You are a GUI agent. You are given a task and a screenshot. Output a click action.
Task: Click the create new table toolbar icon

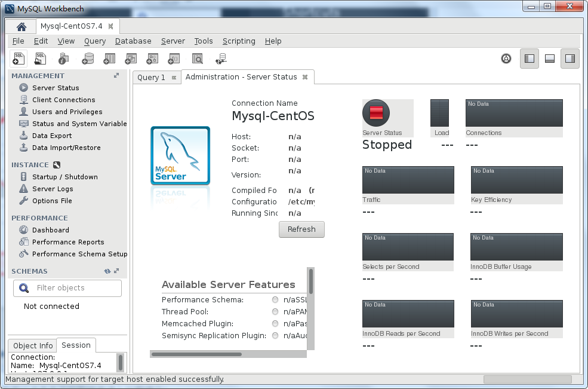pyautogui.click(x=109, y=59)
